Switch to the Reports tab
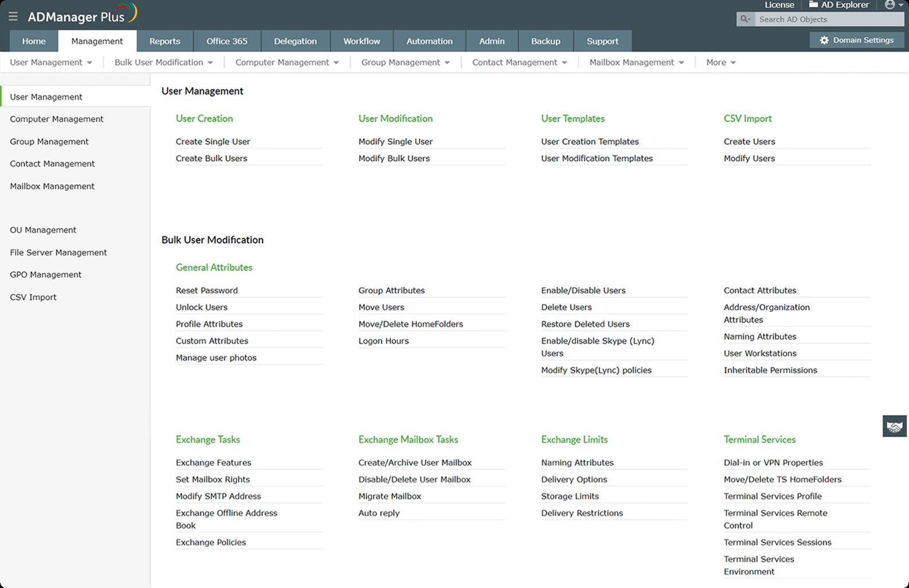This screenshot has height=588, width=909. pos(165,41)
